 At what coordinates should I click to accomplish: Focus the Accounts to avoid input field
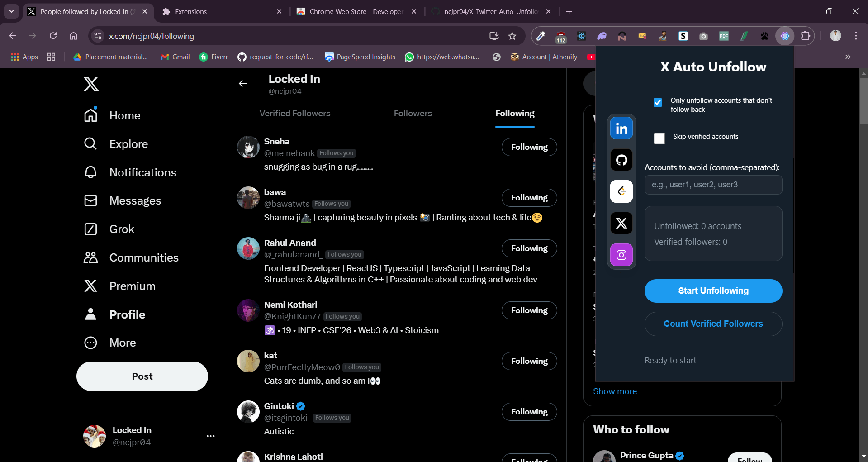point(713,185)
